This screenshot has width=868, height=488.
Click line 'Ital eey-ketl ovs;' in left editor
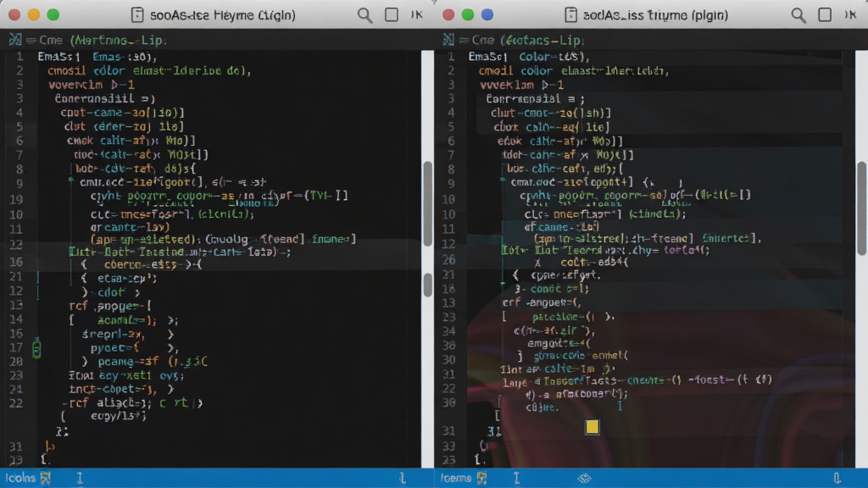click(x=126, y=375)
